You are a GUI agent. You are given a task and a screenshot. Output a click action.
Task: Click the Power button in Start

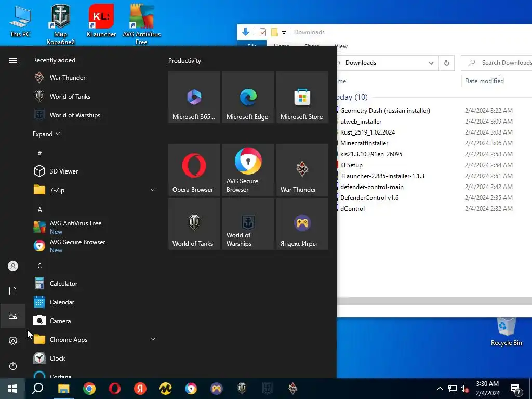click(13, 366)
